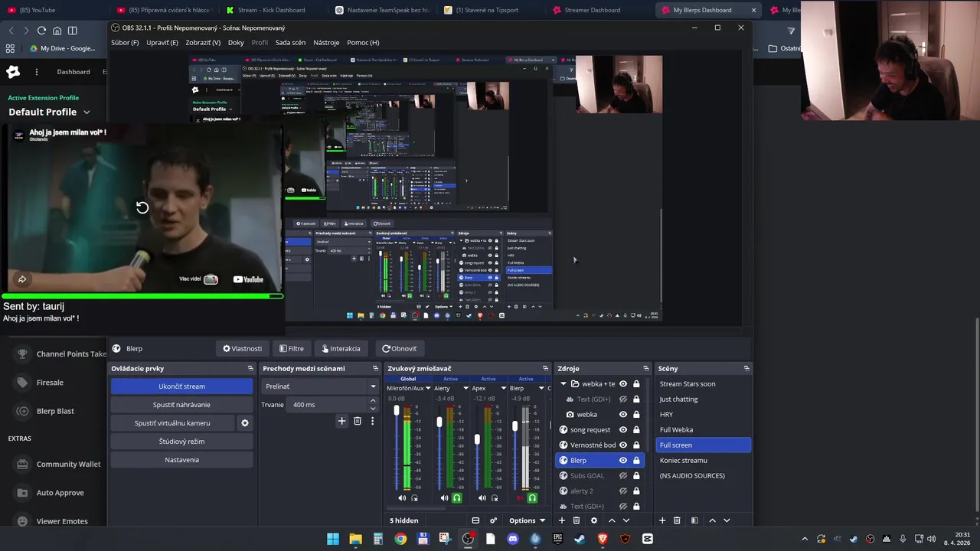980x551 pixels.
Task: Select the Just chatting scene
Action: [703, 399]
